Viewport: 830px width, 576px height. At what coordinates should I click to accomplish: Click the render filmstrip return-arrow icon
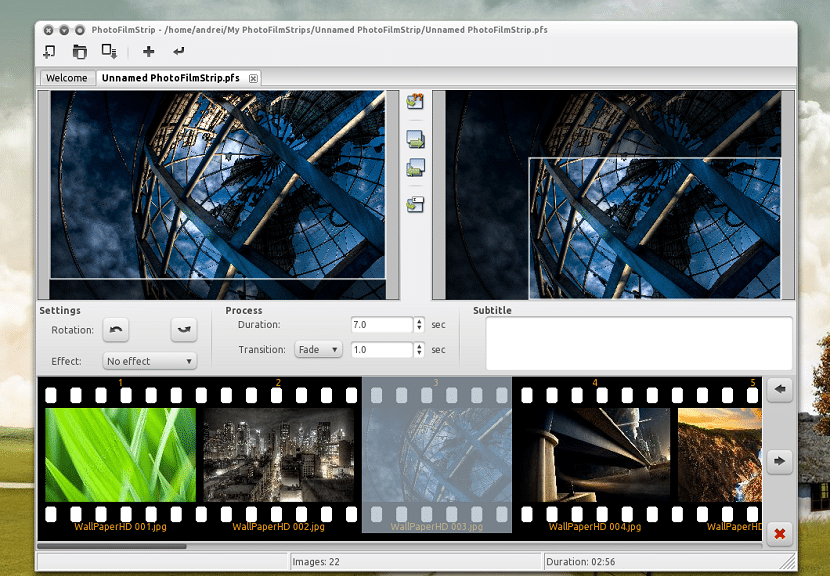[x=179, y=51]
